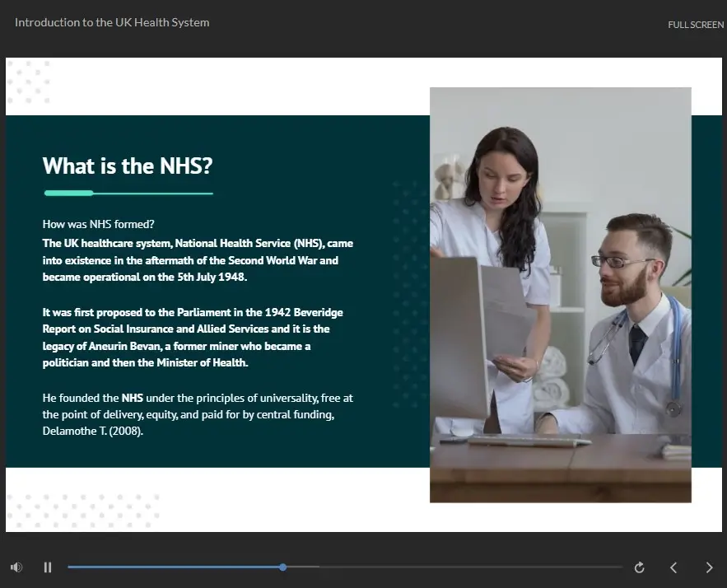This screenshot has width=727, height=588.
Task: Replay the current slide with the circular arrow
Action: [x=640, y=567]
